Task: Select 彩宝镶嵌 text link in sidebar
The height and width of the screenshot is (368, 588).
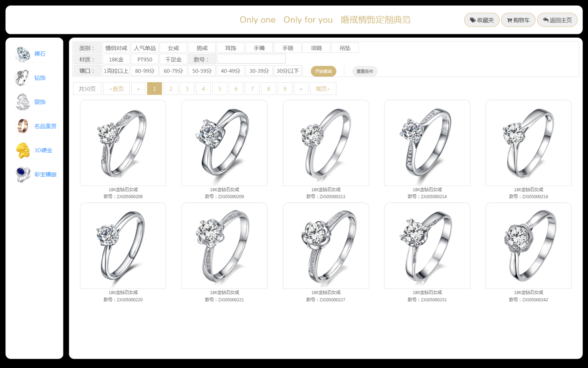Action: click(x=45, y=175)
